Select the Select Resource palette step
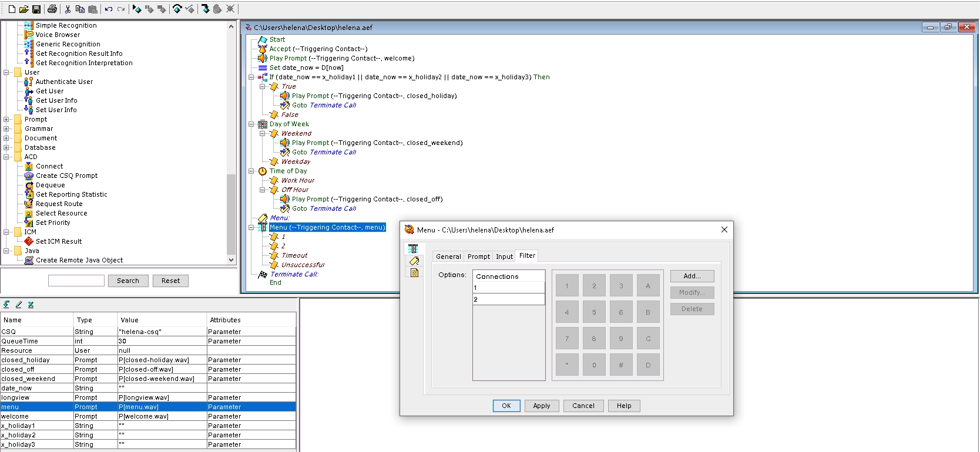 tap(61, 213)
